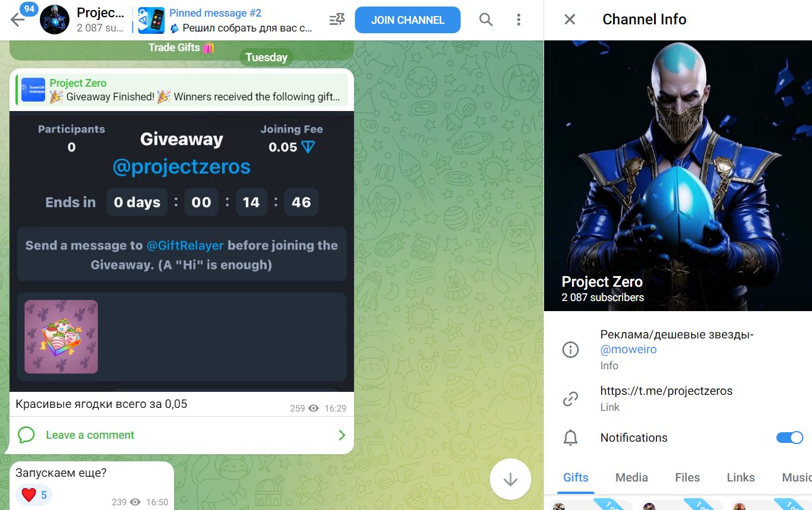The height and width of the screenshot is (510, 812).
Task: Open the Project Zero avatar in chat header
Action: (x=55, y=20)
